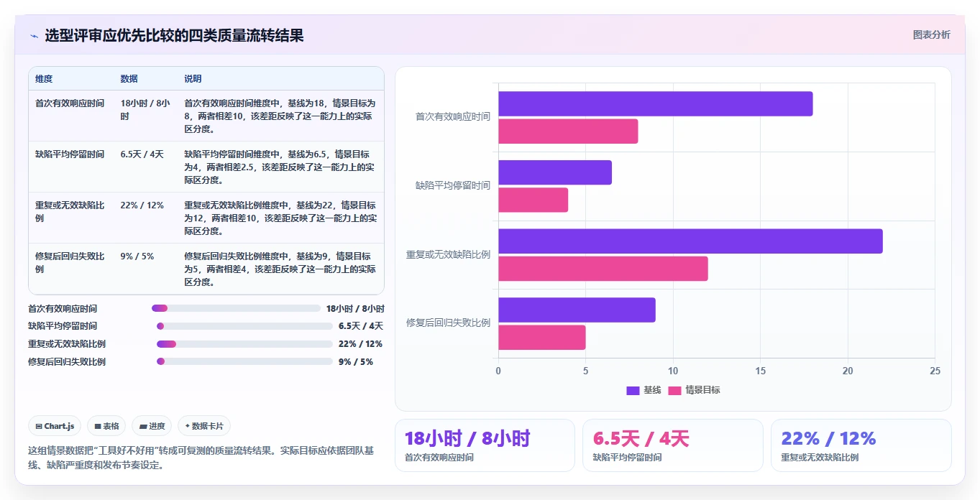The width and height of the screenshot is (980, 500).
Task: Click the footnote paragraph starting 这组情景数据
Action: (201, 458)
